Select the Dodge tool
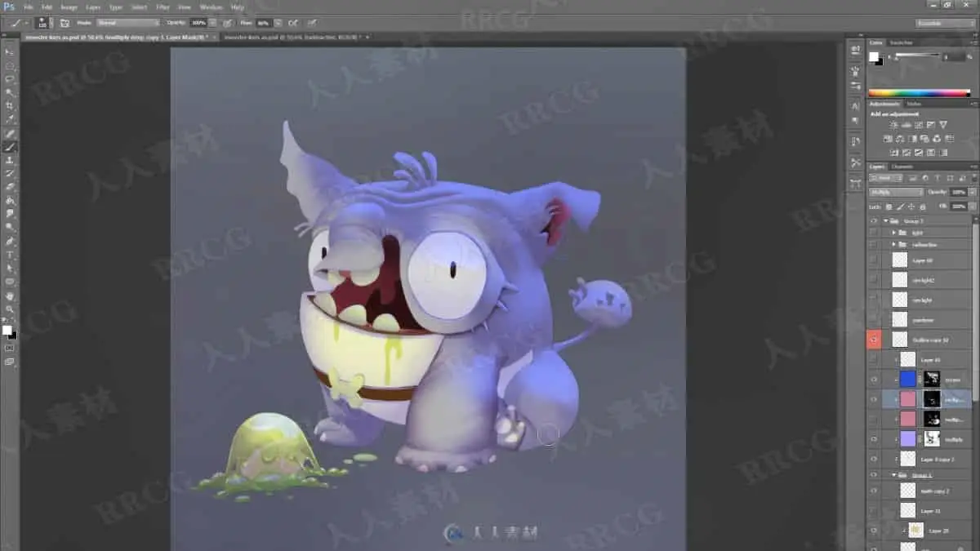The width and height of the screenshot is (980, 551). coord(11,227)
